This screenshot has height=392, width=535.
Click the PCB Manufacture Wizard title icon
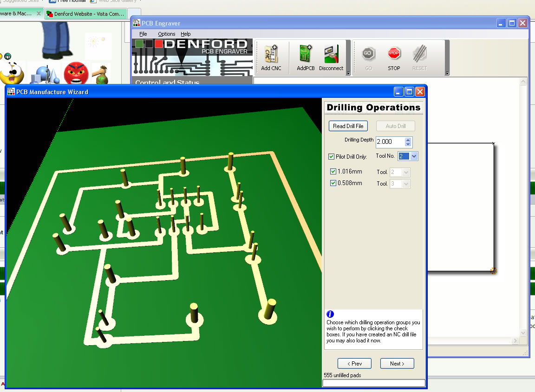pyautogui.click(x=11, y=91)
